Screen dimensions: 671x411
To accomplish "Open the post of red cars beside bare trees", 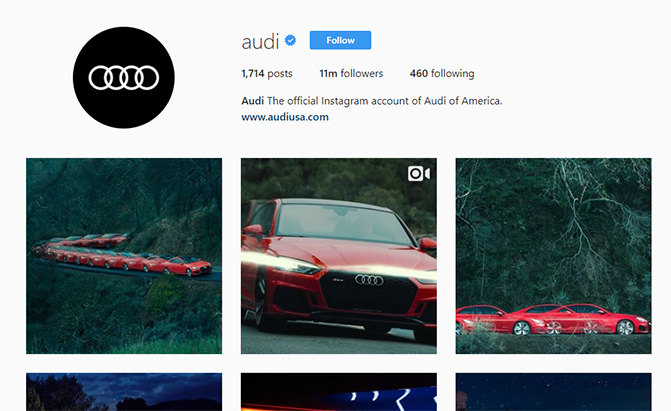I will point(553,256).
